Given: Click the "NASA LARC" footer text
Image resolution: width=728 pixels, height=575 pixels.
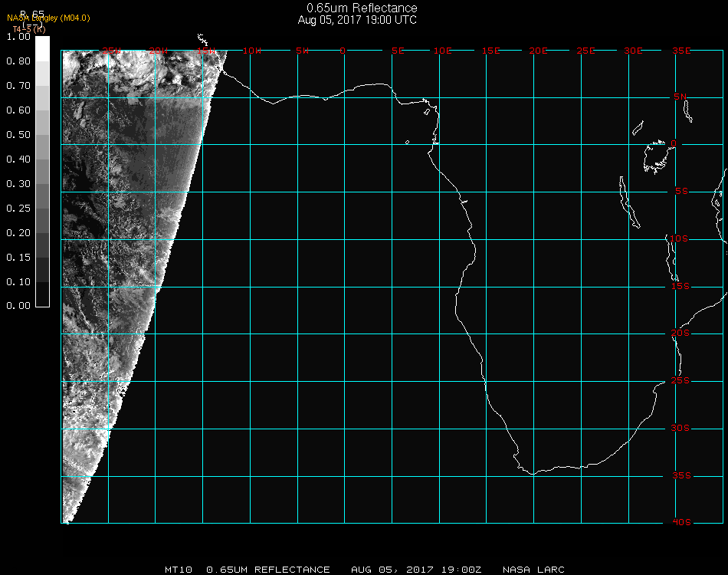Looking at the screenshot, I should [x=533, y=570].
